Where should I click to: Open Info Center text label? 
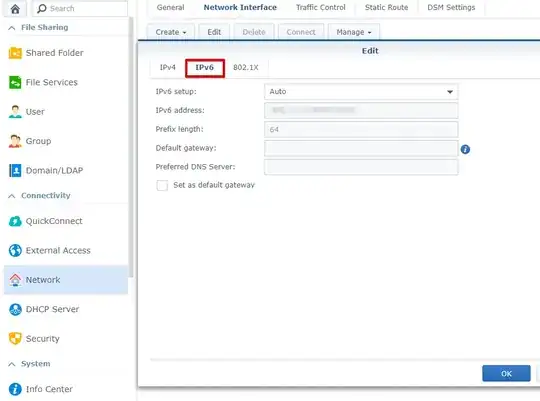pyautogui.click(x=49, y=389)
